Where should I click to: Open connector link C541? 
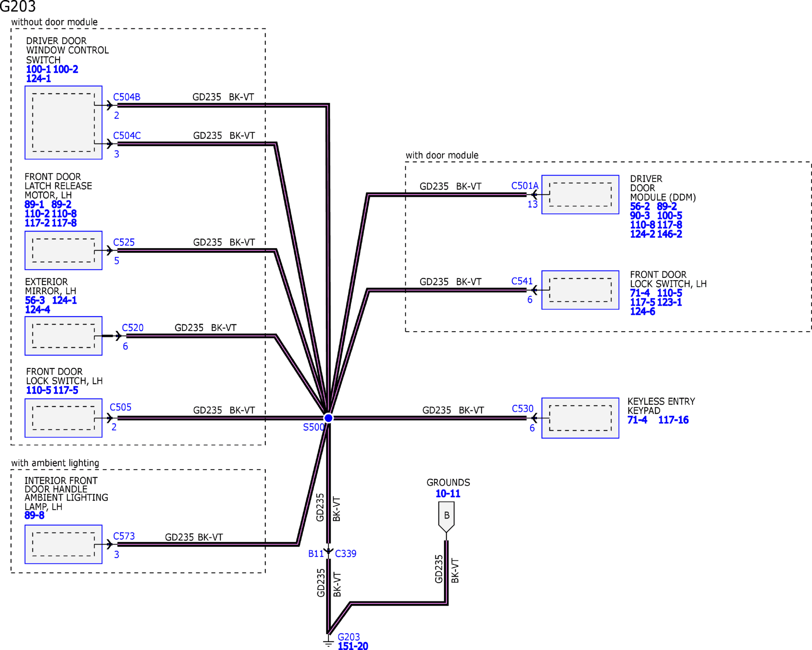(522, 281)
